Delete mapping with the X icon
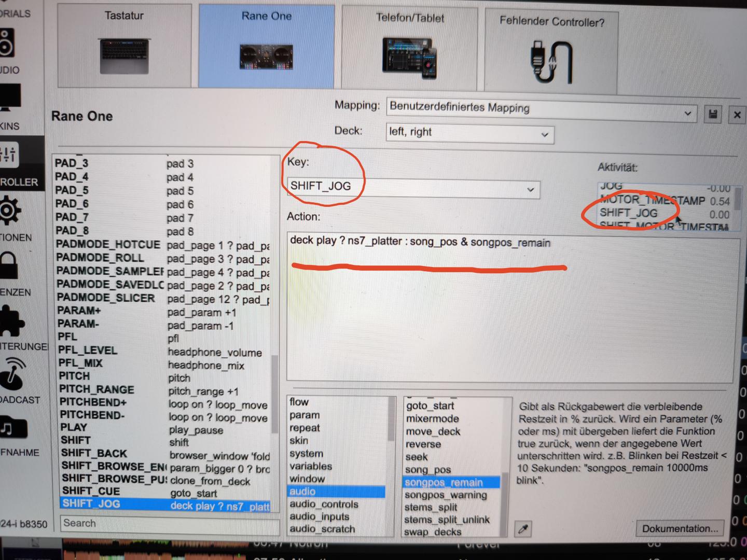The height and width of the screenshot is (560, 747). pos(737,115)
